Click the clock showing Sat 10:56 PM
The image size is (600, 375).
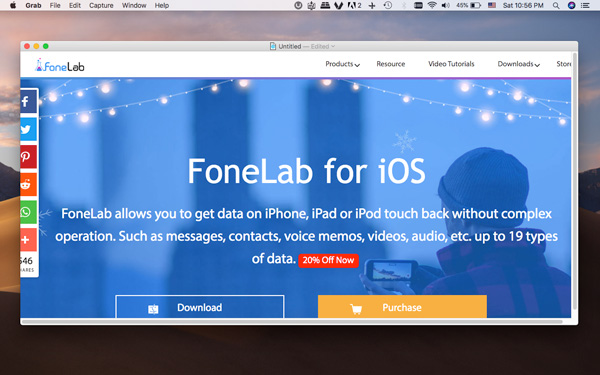523,5
